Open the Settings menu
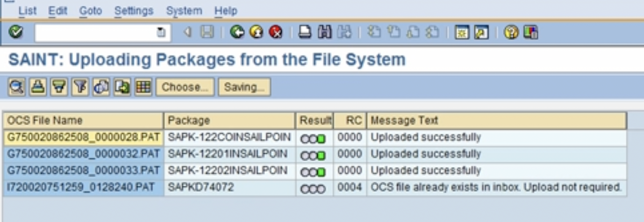The image size is (644, 222). click(x=134, y=11)
